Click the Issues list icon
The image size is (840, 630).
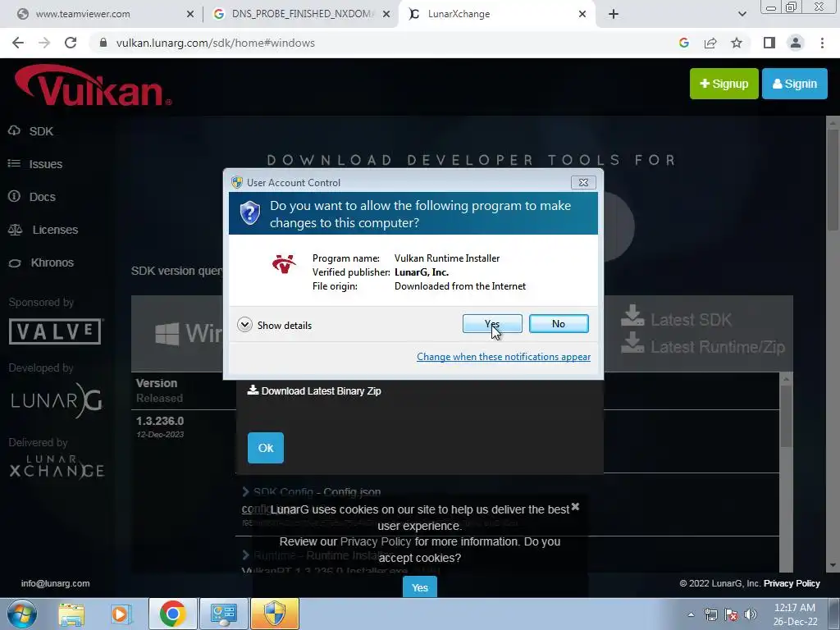[14, 163]
